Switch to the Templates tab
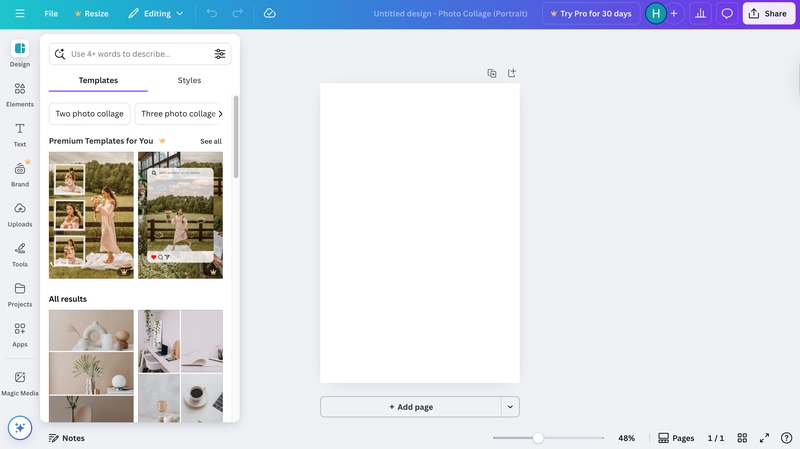The width and height of the screenshot is (800, 449). tap(98, 80)
